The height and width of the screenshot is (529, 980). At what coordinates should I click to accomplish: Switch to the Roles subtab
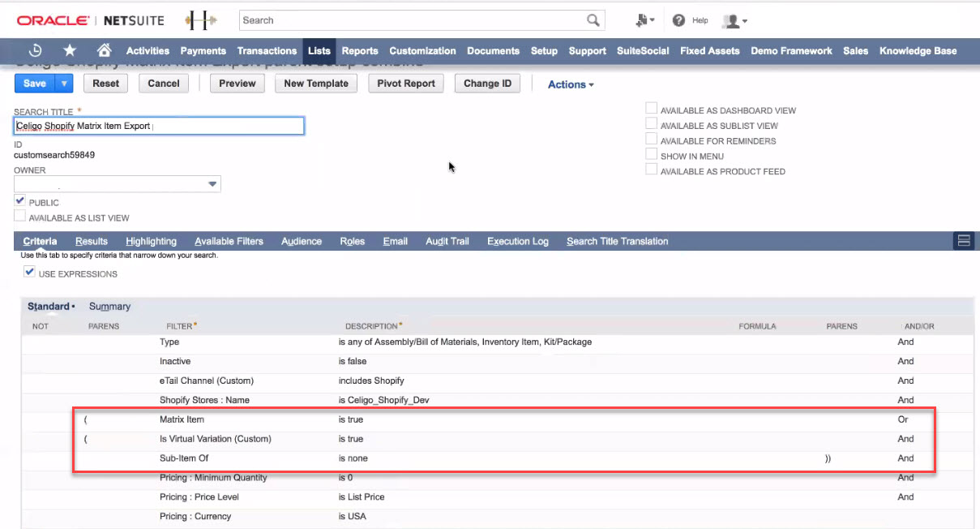(x=352, y=241)
